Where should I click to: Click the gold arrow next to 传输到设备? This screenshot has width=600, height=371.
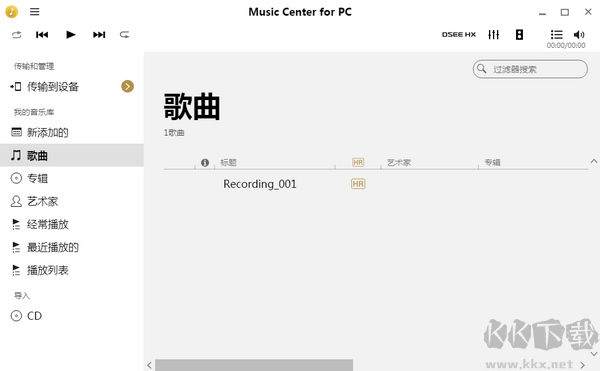point(127,86)
